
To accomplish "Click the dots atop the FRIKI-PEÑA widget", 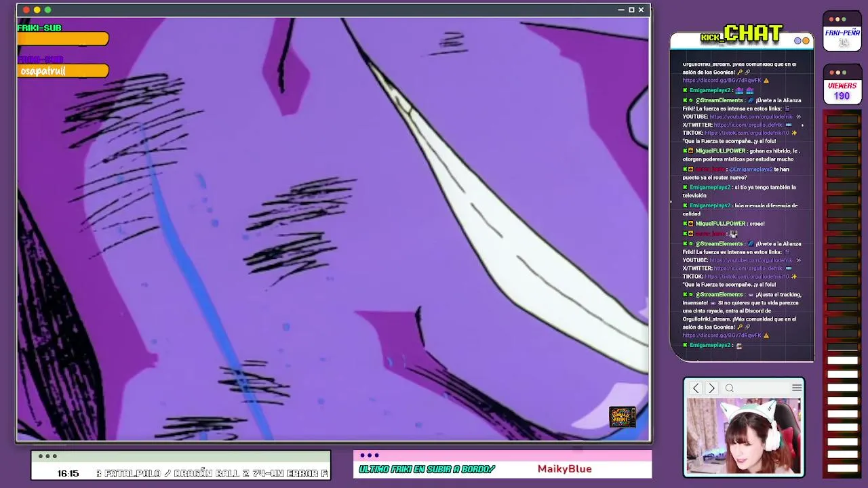I will coord(837,19).
